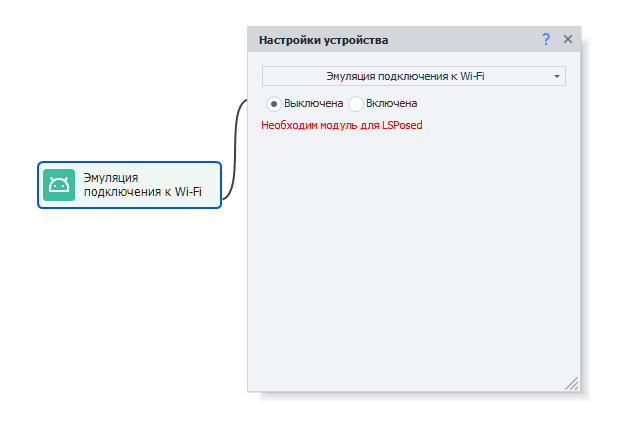Select the Выключена radio button
This screenshot has height=435, width=634.
(274, 104)
